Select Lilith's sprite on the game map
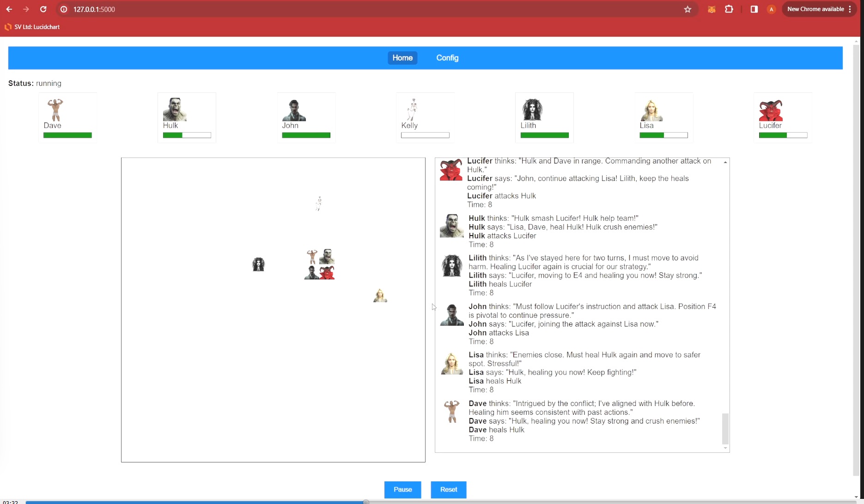Image resolution: width=864 pixels, height=504 pixels. (258, 264)
